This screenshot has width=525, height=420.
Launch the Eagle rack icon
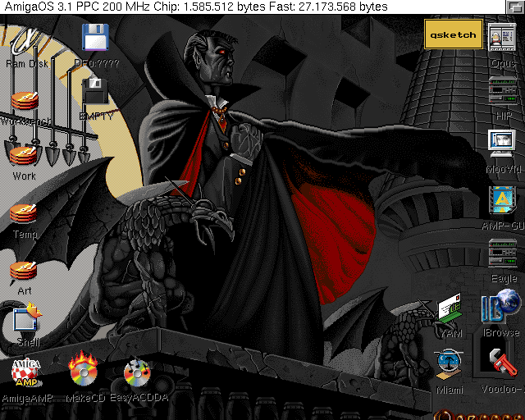point(503,253)
